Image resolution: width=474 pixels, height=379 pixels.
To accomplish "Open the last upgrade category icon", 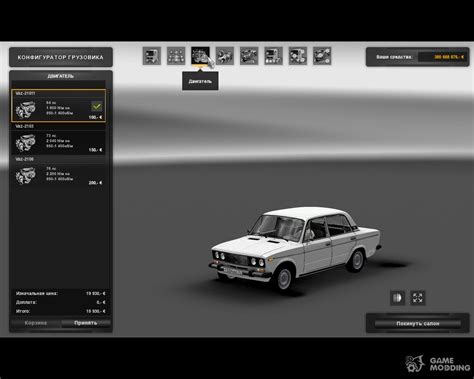I will coord(322,56).
